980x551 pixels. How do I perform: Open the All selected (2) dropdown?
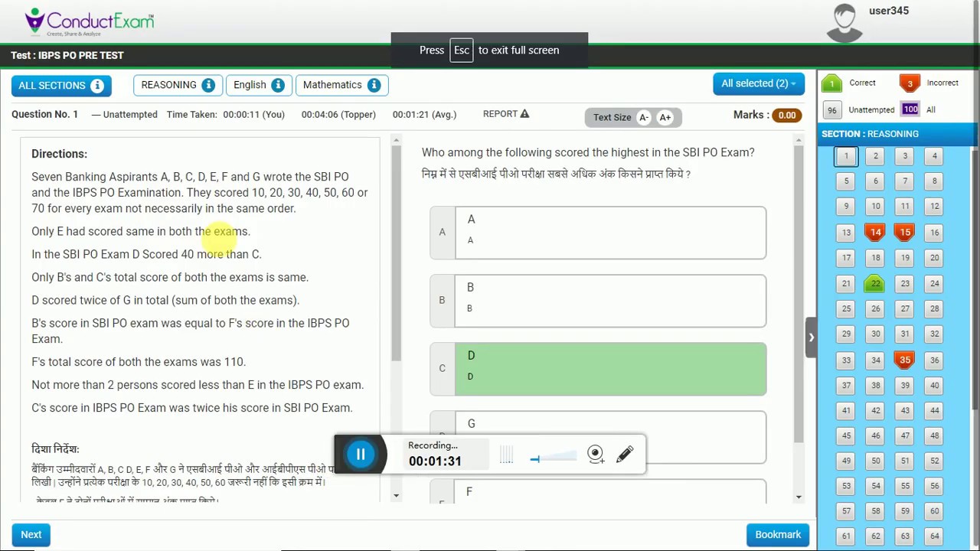click(758, 83)
